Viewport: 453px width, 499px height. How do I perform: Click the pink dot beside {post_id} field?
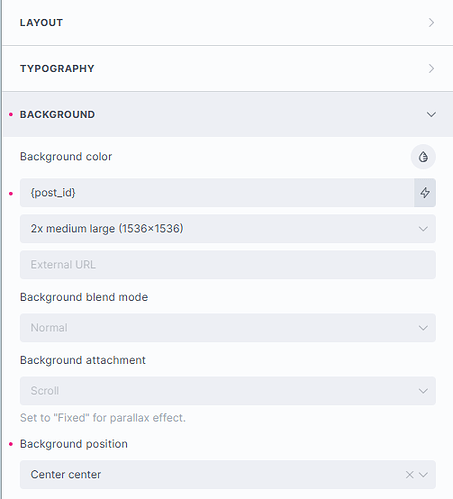(11, 193)
